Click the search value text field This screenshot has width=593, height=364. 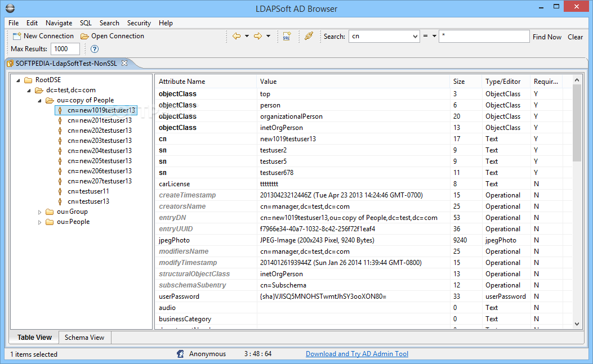484,36
